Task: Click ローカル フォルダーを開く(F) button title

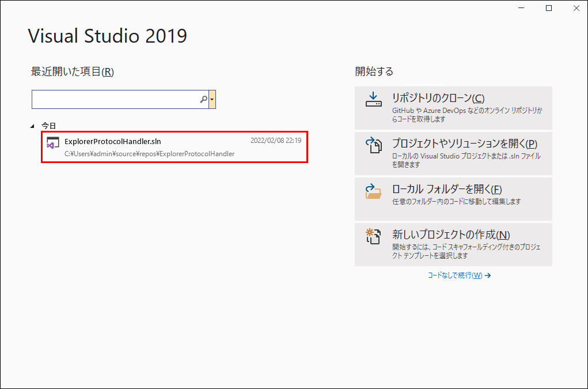Action: click(447, 189)
